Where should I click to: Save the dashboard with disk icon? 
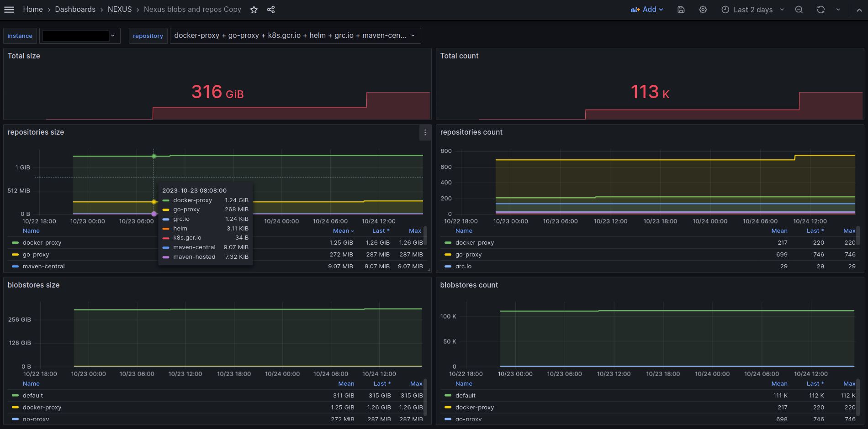(681, 10)
